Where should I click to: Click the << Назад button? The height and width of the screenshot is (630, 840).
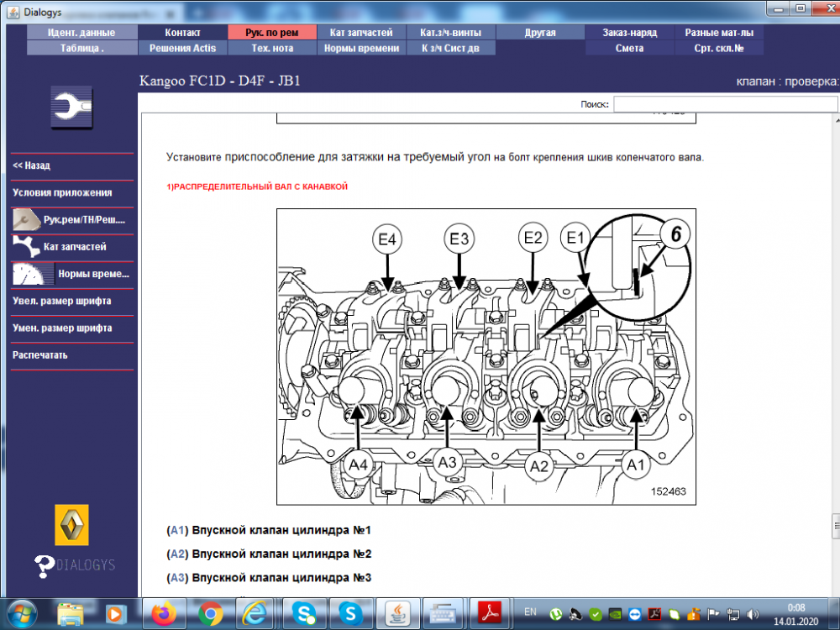[x=71, y=165]
